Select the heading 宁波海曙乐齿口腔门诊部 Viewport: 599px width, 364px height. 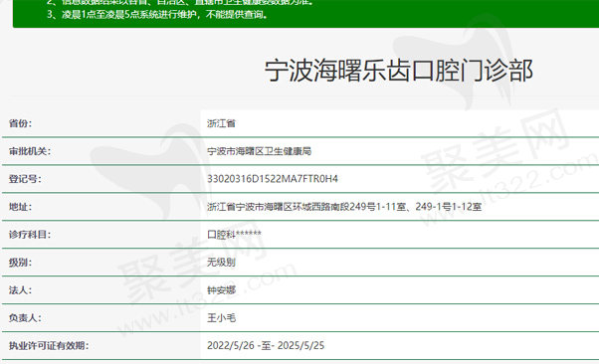(x=398, y=71)
